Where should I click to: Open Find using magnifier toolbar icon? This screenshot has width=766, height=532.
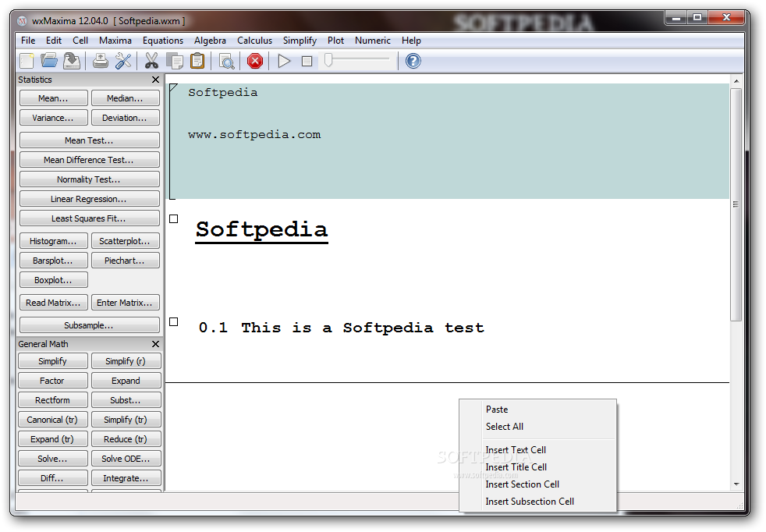click(x=227, y=61)
